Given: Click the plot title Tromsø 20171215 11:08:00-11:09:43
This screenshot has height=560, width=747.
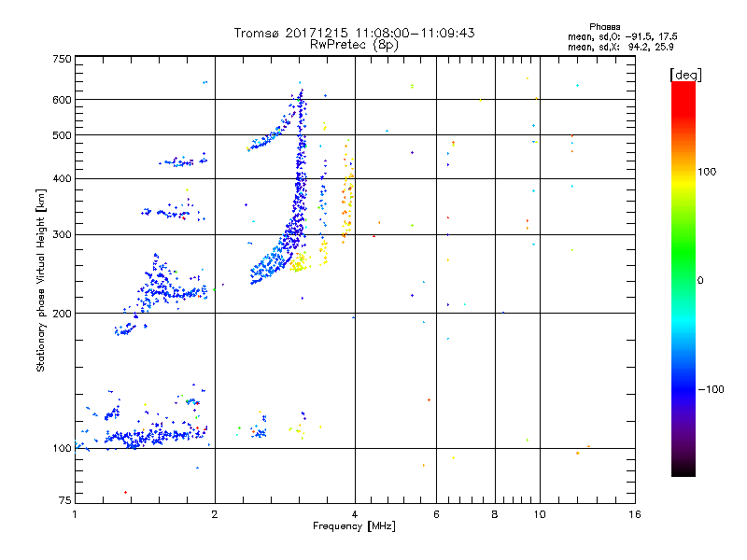Looking at the screenshot, I should pos(354,33).
